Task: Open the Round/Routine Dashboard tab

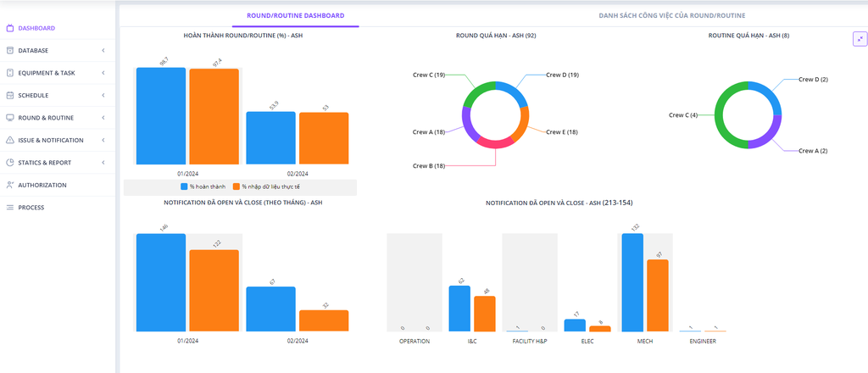Action: tap(296, 15)
